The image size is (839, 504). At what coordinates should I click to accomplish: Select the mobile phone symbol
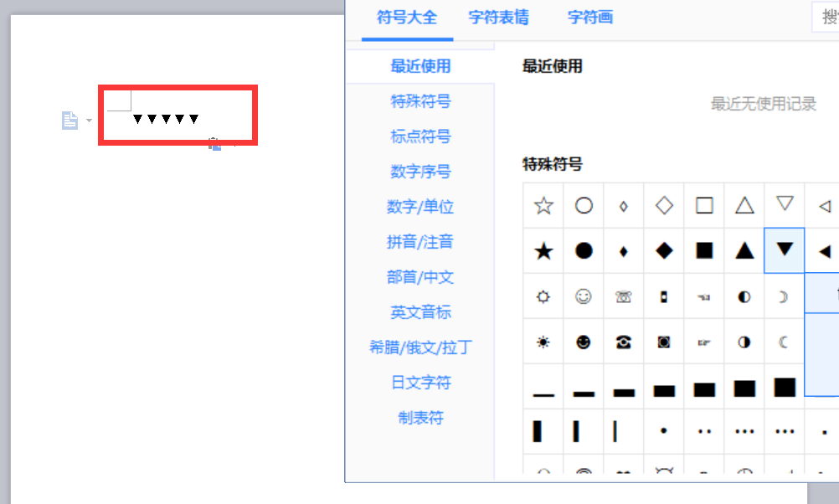(663, 296)
